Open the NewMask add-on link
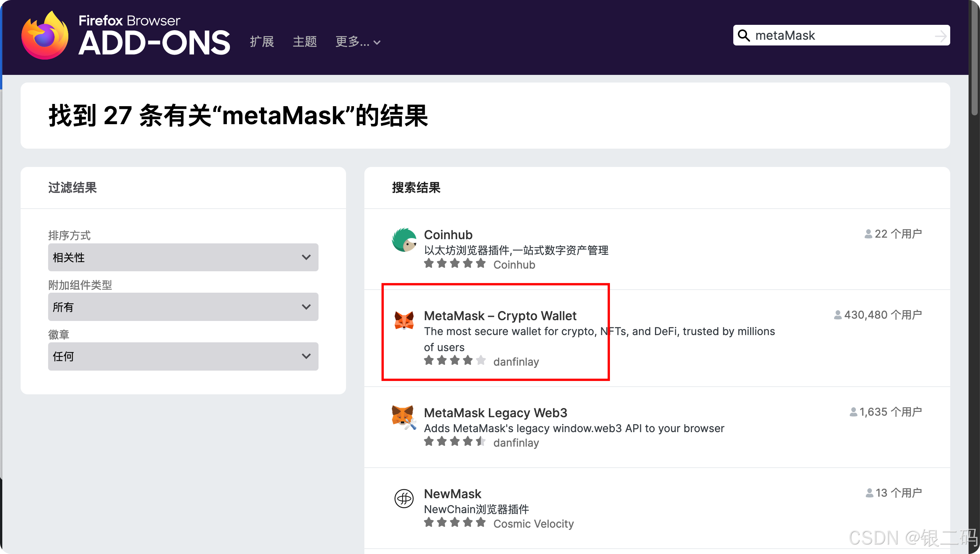This screenshot has height=554, width=980. pos(453,494)
